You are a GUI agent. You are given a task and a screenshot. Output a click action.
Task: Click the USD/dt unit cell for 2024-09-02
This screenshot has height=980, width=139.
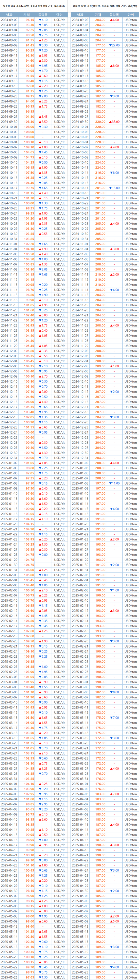59,20
